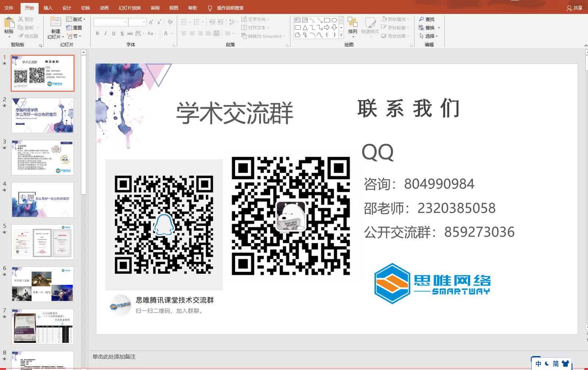Select slide 2 thumbnail

(x=43, y=115)
